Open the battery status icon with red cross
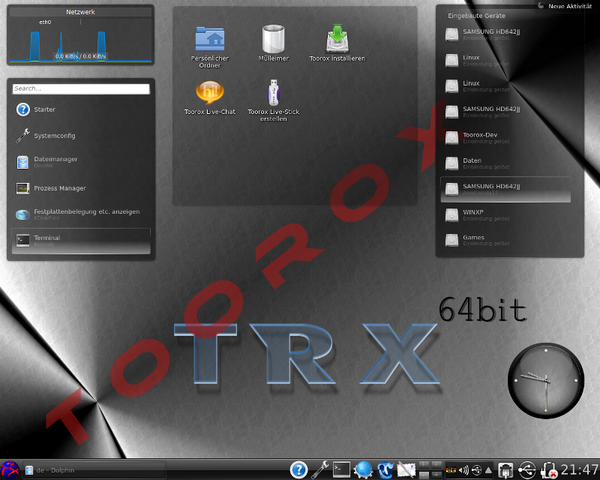 coord(548,470)
